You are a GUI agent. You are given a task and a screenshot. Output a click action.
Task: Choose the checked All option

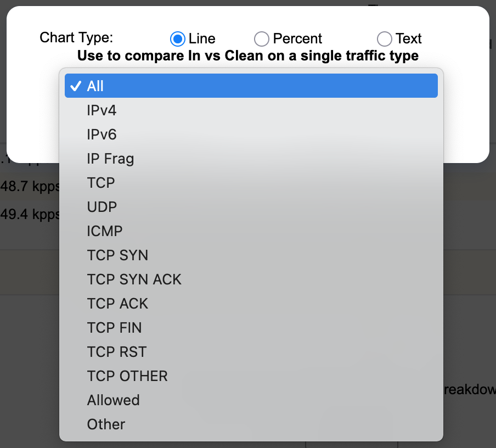[x=251, y=86]
